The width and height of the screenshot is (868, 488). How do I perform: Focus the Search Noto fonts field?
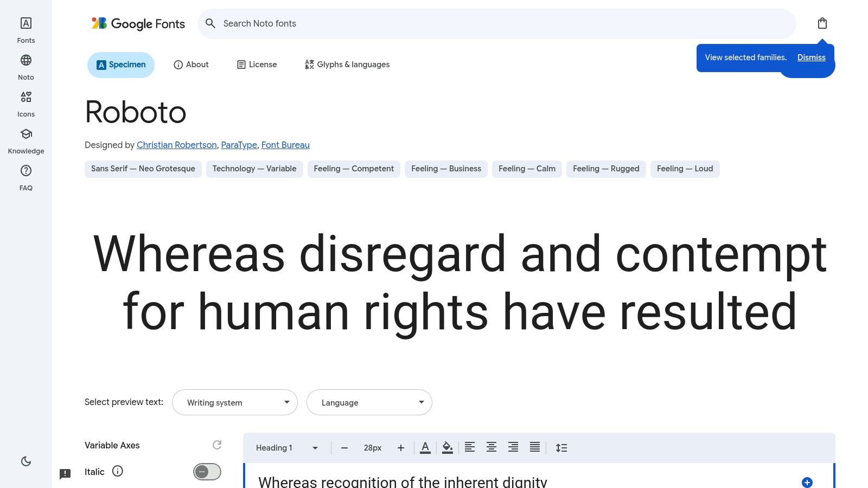(496, 23)
